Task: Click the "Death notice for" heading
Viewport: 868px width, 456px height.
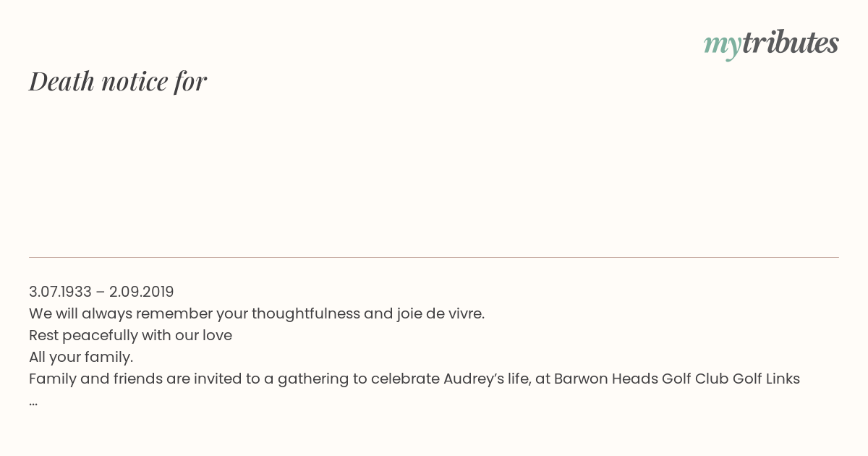Action: 118,81
